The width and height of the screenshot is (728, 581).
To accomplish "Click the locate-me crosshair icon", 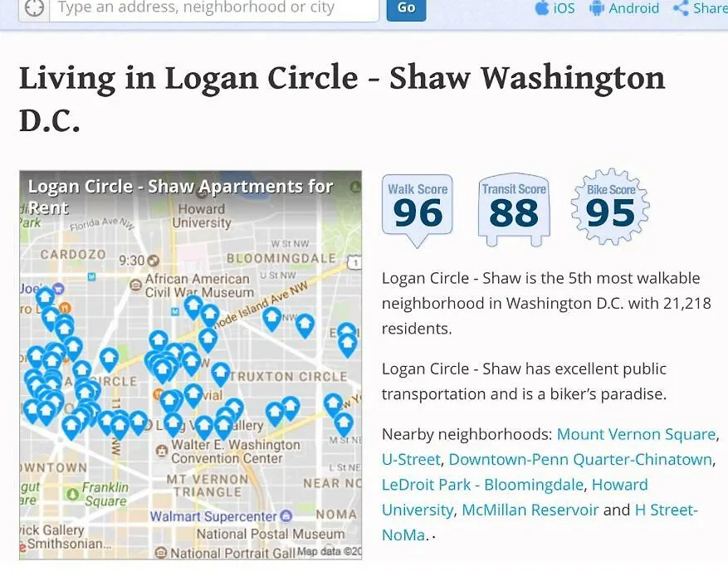I will pos(34,8).
